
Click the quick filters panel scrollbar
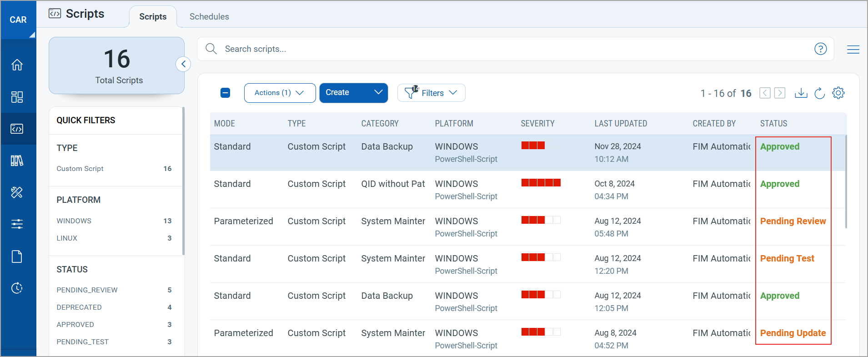[183, 181]
